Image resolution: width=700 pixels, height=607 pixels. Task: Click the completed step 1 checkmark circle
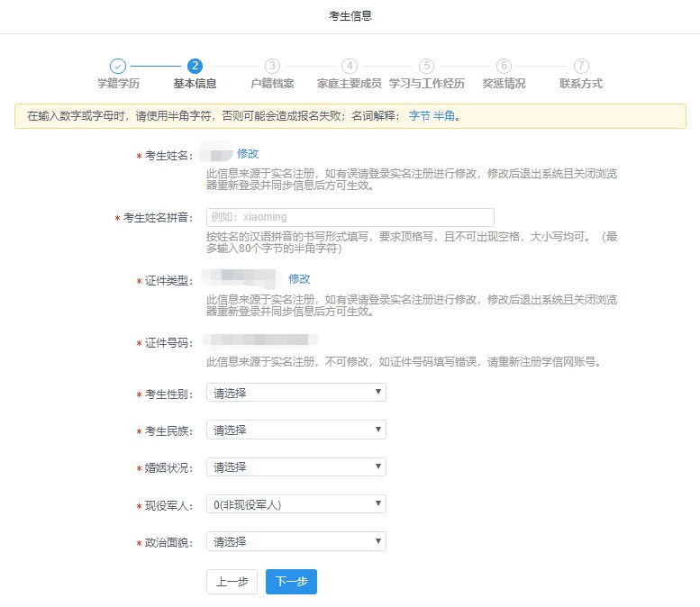(x=118, y=66)
